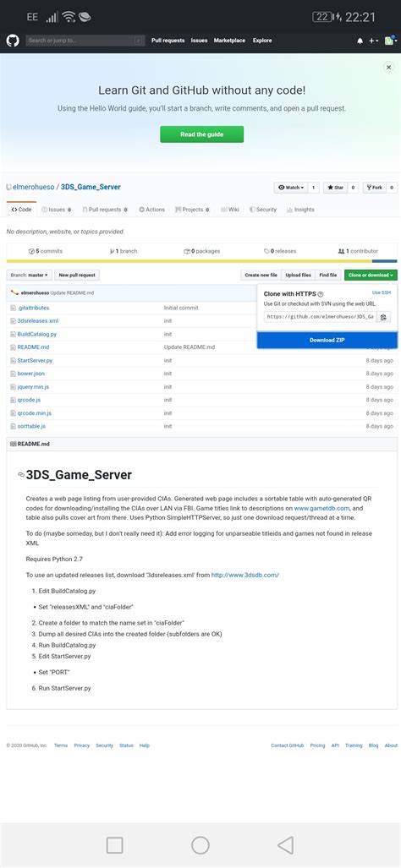Click the Read the guide button

tap(201, 134)
